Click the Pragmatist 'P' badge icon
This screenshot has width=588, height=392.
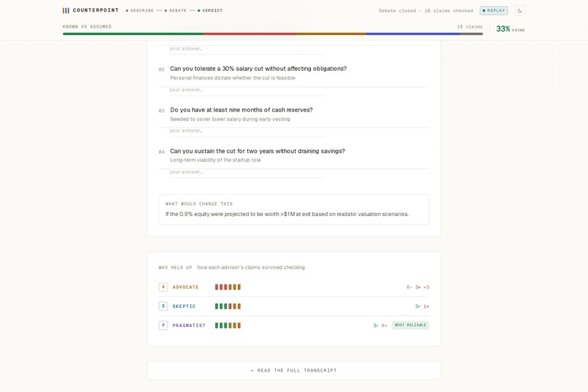[163, 326]
